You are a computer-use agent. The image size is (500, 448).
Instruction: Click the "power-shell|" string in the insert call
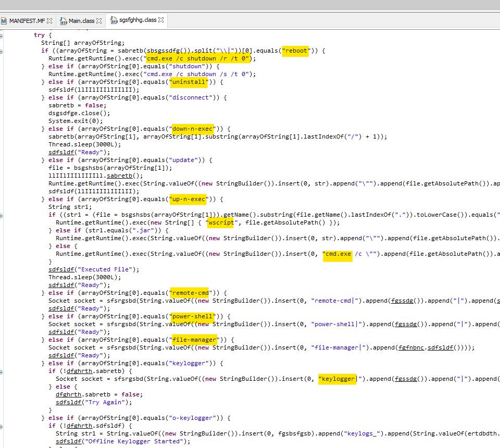pos(336,324)
